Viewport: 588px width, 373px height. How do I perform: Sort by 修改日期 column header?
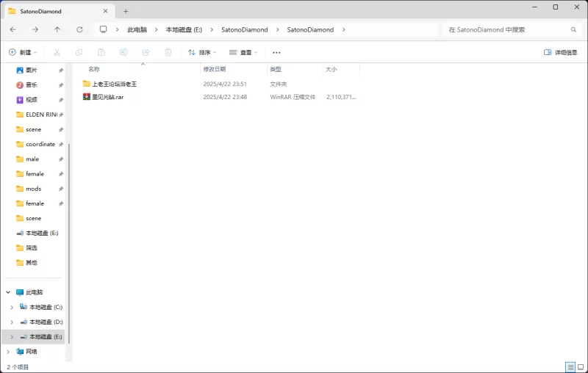click(215, 69)
